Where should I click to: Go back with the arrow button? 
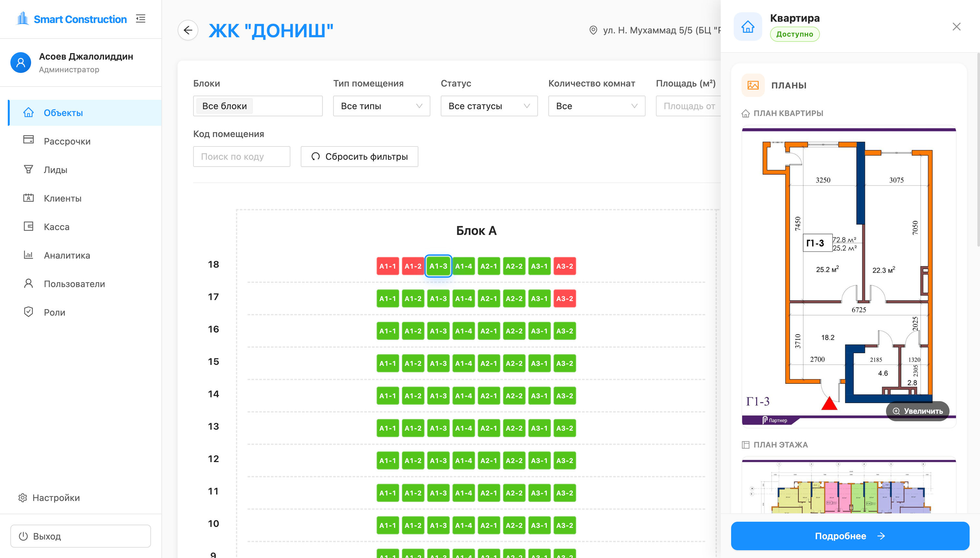188,30
